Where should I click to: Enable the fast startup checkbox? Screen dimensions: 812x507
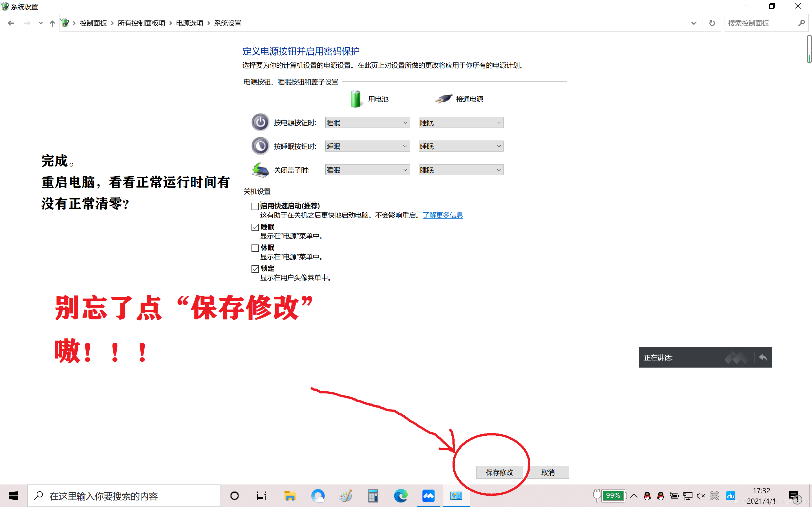click(255, 206)
